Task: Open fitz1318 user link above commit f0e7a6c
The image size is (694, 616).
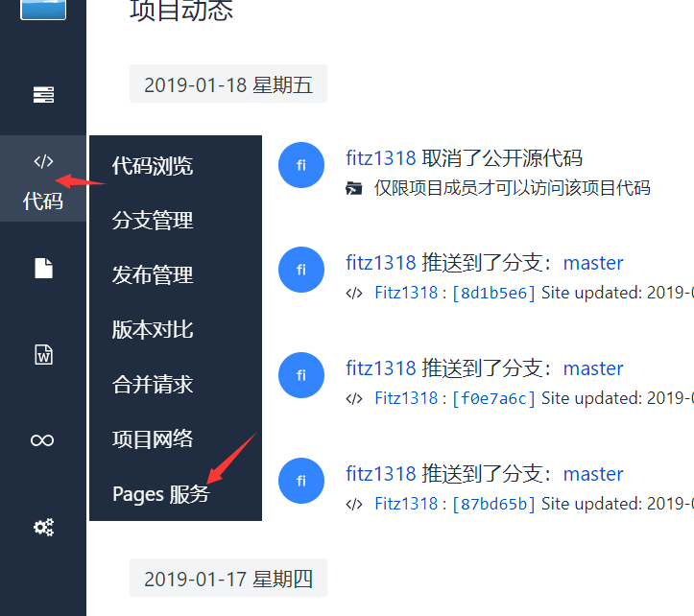Action: pyautogui.click(x=381, y=368)
